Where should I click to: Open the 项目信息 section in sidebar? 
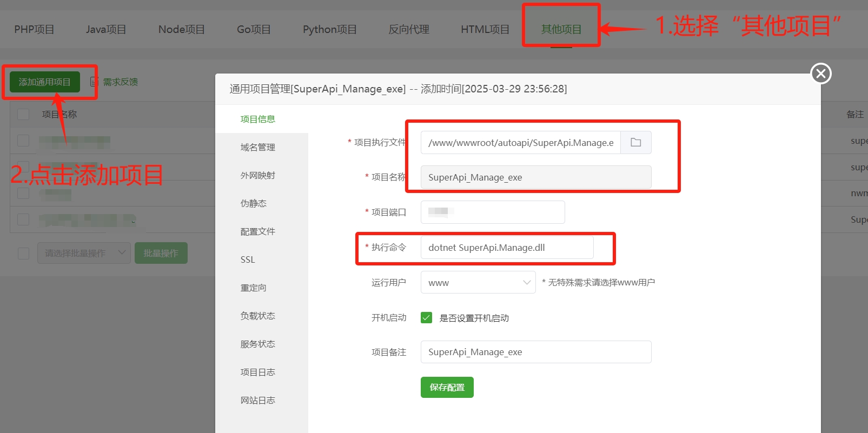tap(258, 119)
